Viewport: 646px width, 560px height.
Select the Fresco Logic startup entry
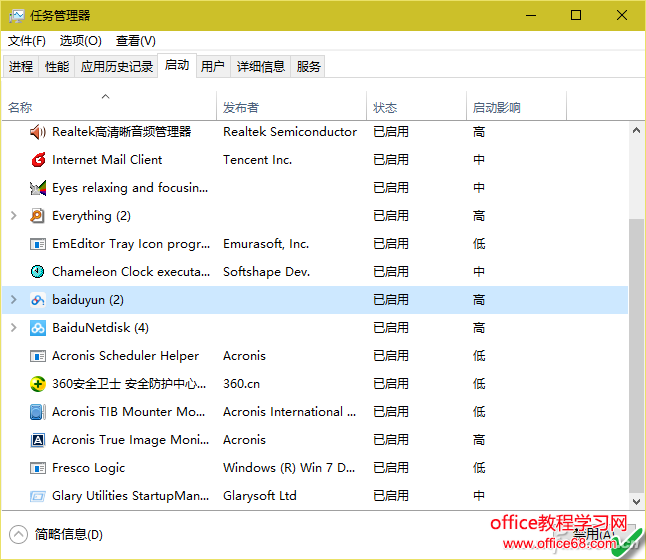tap(88, 468)
